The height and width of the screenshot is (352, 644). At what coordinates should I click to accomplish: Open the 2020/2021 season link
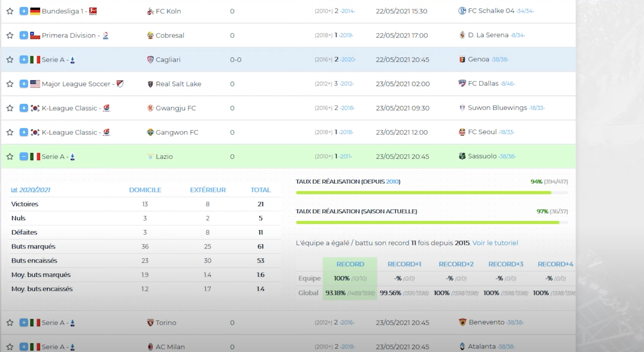(35, 190)
